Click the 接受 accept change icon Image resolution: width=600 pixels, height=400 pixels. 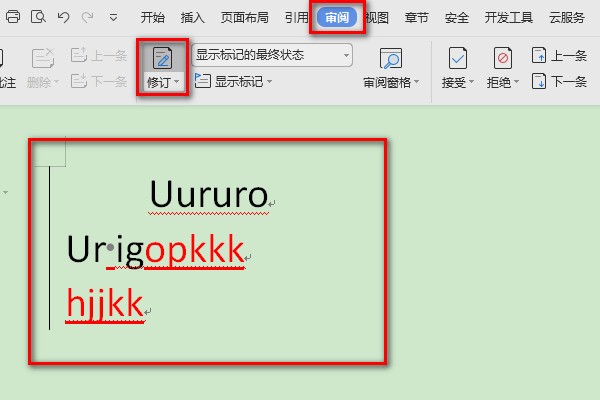click(458, 58)
